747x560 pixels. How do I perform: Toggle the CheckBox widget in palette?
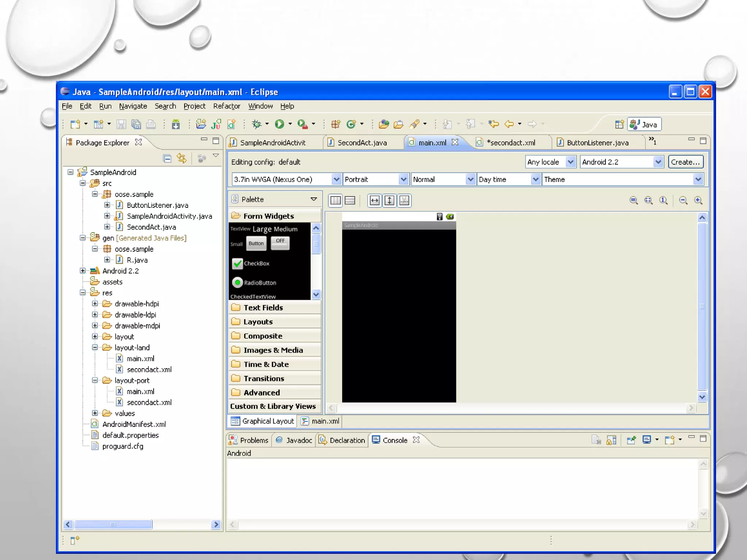coord(237,263)
